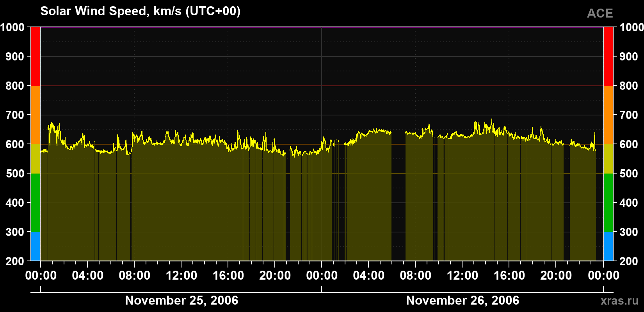Click the red segment of the left color scale
Viewport: 644px width, 312px height.
click(x=36, y=57)
